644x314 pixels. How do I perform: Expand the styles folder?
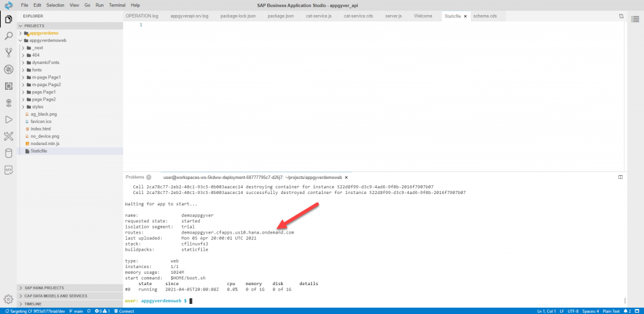23,107
